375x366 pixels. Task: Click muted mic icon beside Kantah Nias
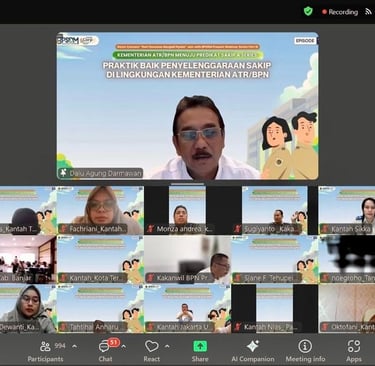pyautogui.click(x=238, y=327)
